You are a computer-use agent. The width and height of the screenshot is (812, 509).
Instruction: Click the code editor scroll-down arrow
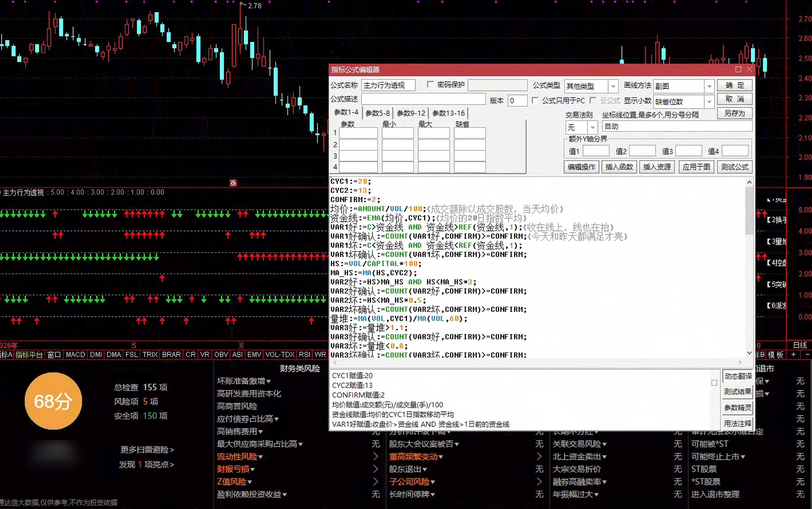[x=749, y=353]
